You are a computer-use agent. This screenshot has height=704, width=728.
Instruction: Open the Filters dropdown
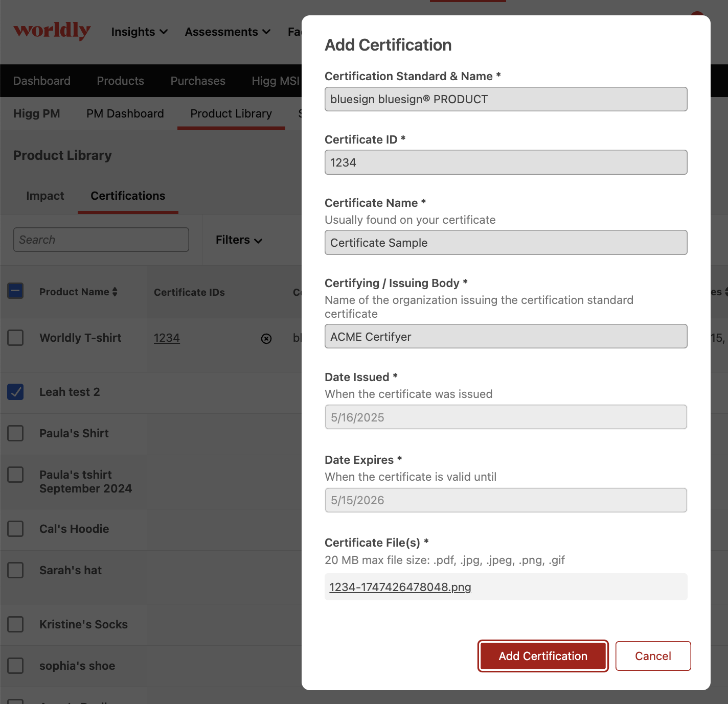pyautogui.click(x=239, y=240)
